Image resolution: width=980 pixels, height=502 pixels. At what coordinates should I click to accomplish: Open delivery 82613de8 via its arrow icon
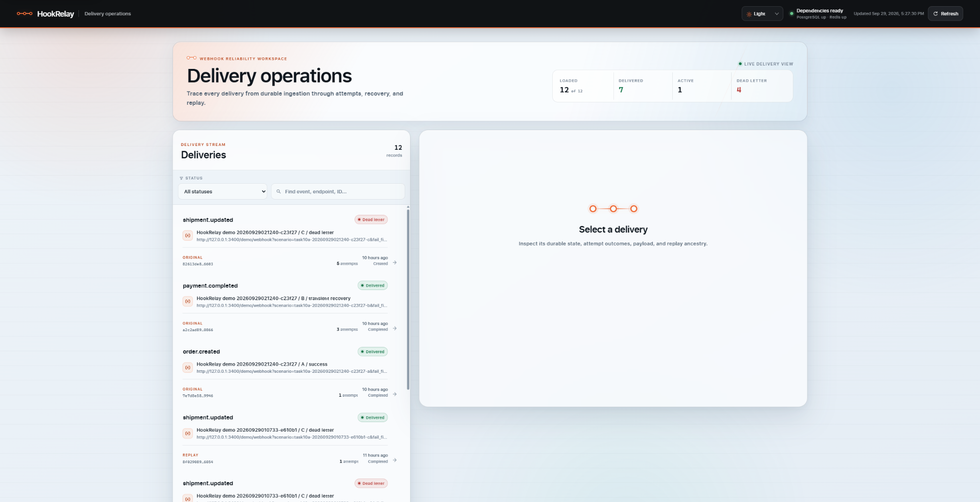[395, 263]
